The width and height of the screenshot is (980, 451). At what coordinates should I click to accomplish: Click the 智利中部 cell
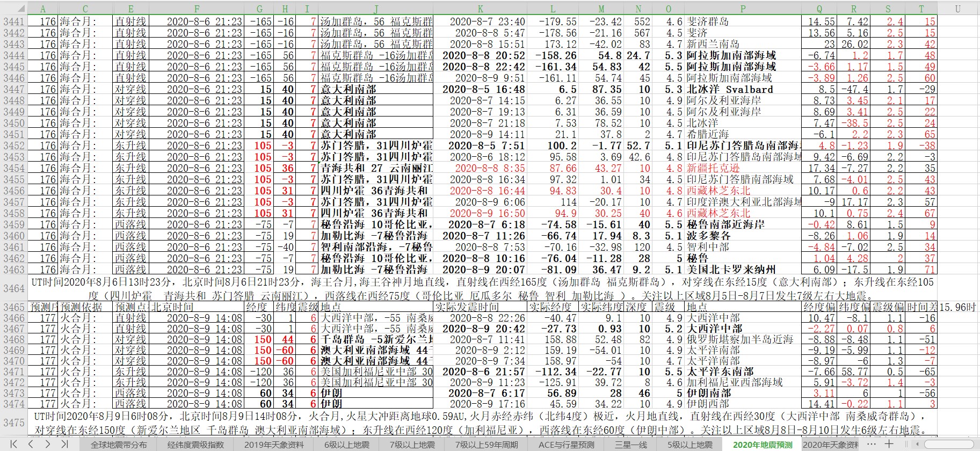743,247
